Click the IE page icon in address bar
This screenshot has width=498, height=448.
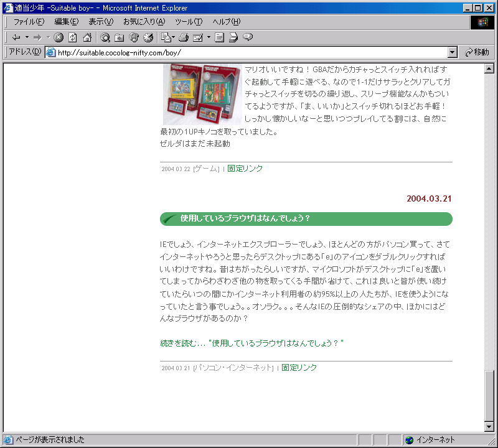[51, 52]
